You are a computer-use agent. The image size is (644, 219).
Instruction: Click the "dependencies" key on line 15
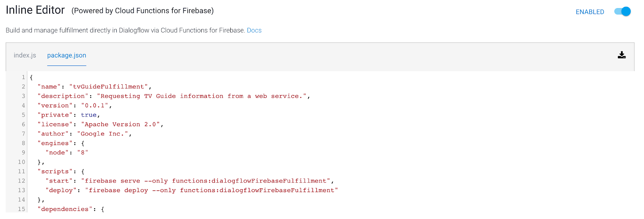tap(65, 209)
